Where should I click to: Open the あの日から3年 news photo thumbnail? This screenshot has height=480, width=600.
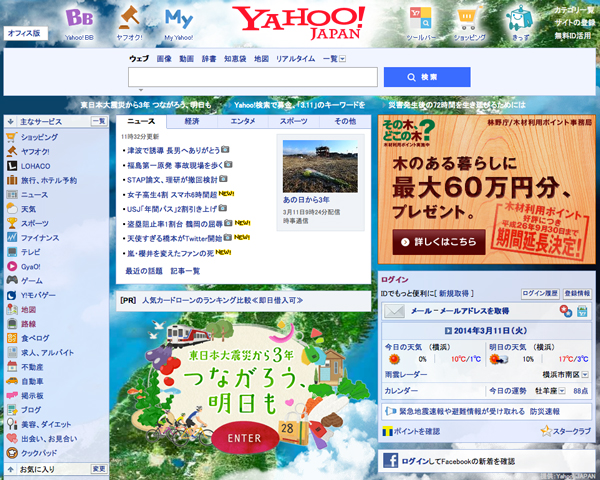320,166
